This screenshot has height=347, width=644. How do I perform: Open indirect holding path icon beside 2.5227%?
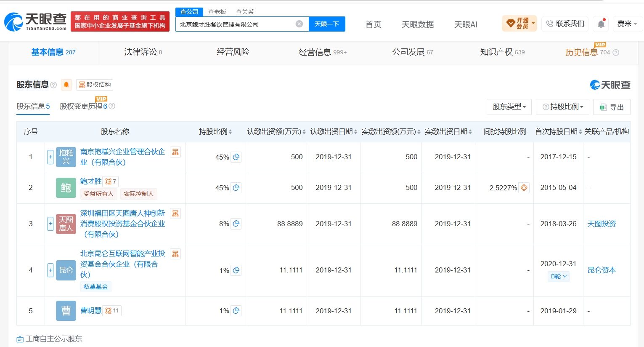click(x=524, y=188)
